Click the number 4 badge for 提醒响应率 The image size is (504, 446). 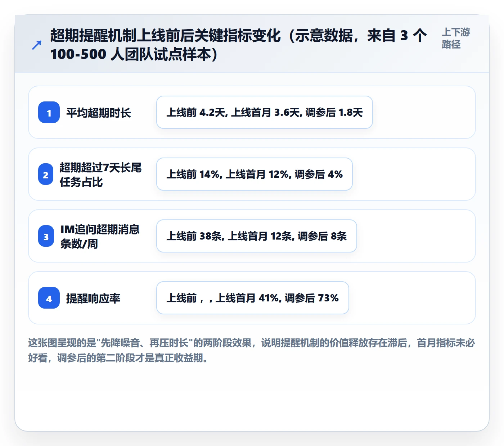(x=49, y=298)
